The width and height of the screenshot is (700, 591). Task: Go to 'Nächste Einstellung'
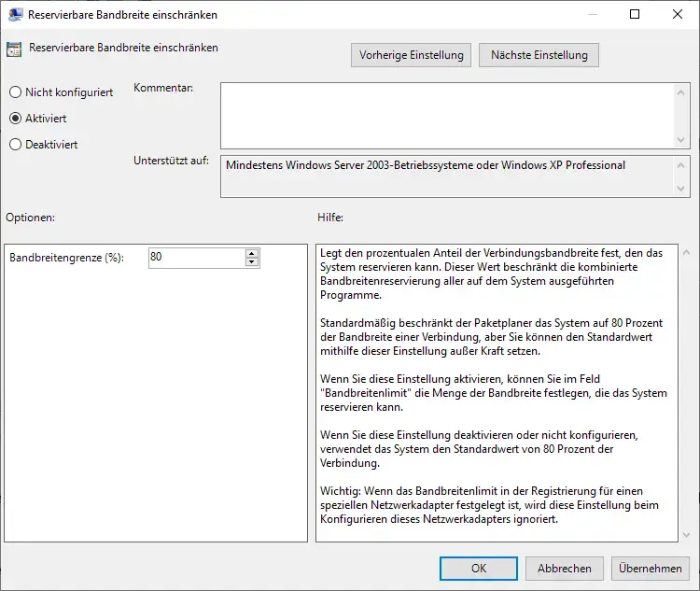pos(539,55)
